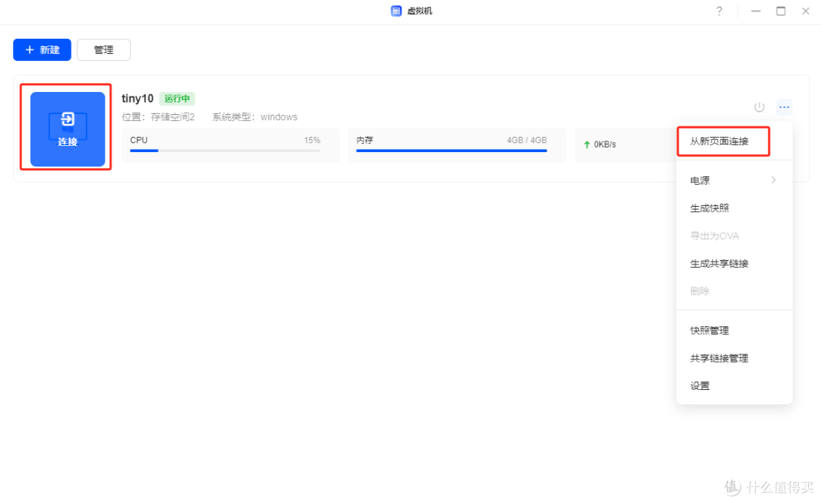The image size is (821, 504).
Task: Click the 运行中 status badge
Action: [x=177, y=98]
